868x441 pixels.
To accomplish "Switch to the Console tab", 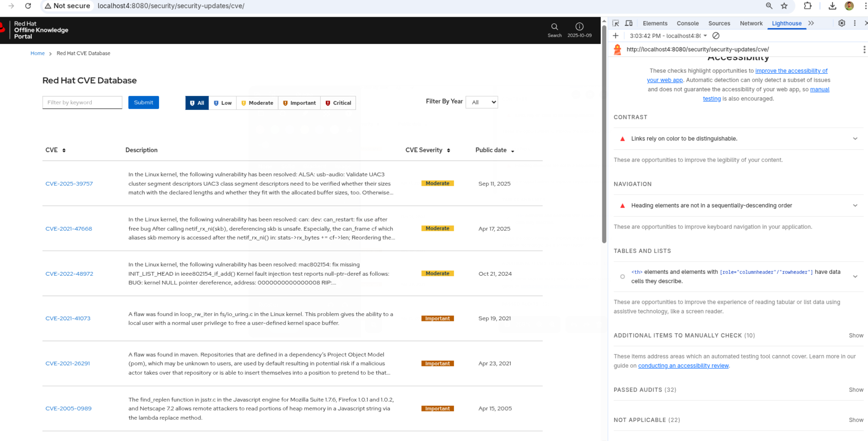I will [687, 23].
